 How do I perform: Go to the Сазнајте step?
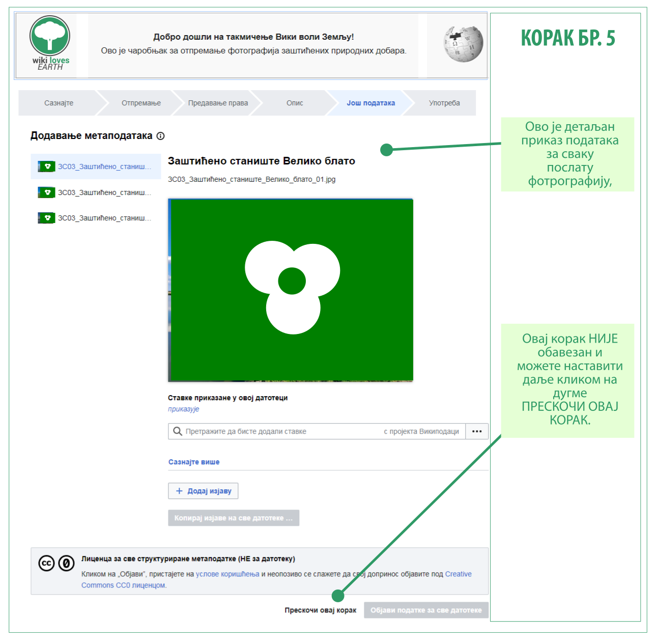click(x=59, y=103)
